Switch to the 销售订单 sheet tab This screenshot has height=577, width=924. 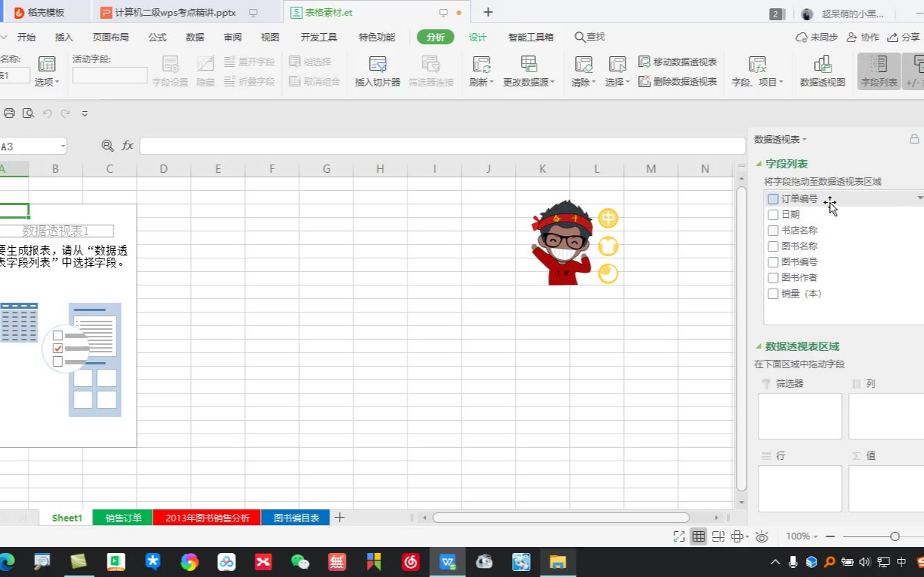123,518
